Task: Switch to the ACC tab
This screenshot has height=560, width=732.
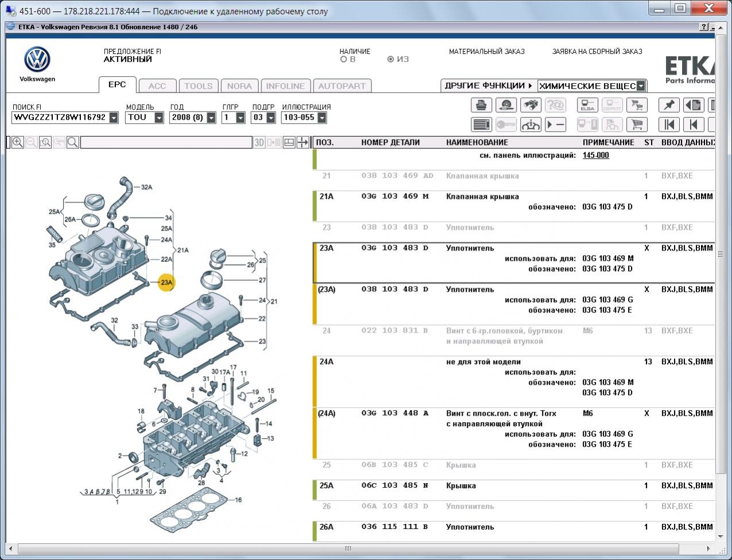Action: click(x=157, y=86)
